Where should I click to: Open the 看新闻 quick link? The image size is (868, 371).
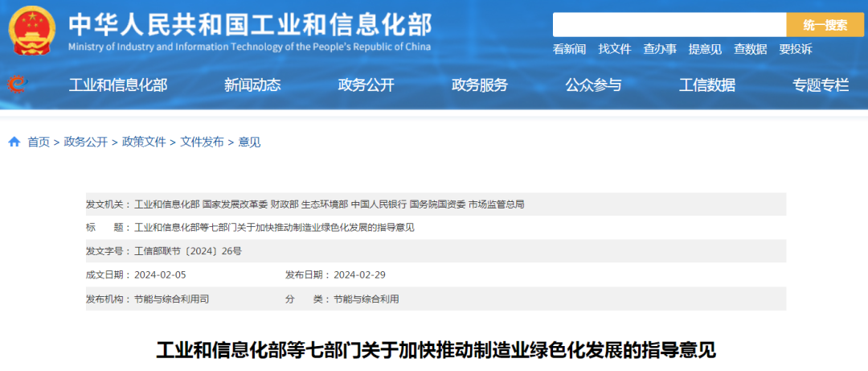tap(569, 49)
